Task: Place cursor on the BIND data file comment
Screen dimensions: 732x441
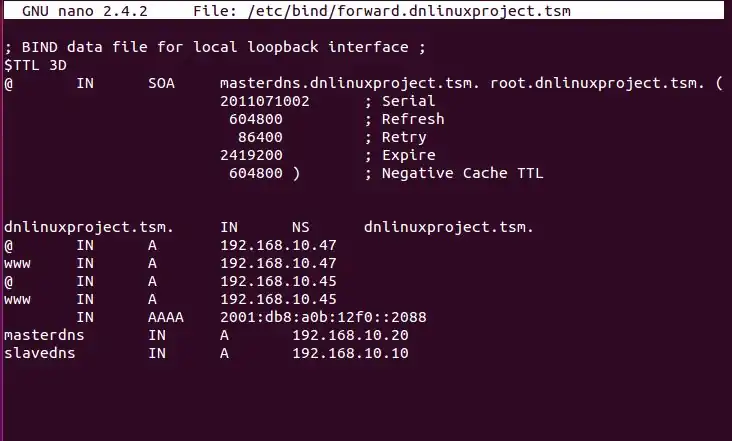Action: pos(206,47)
